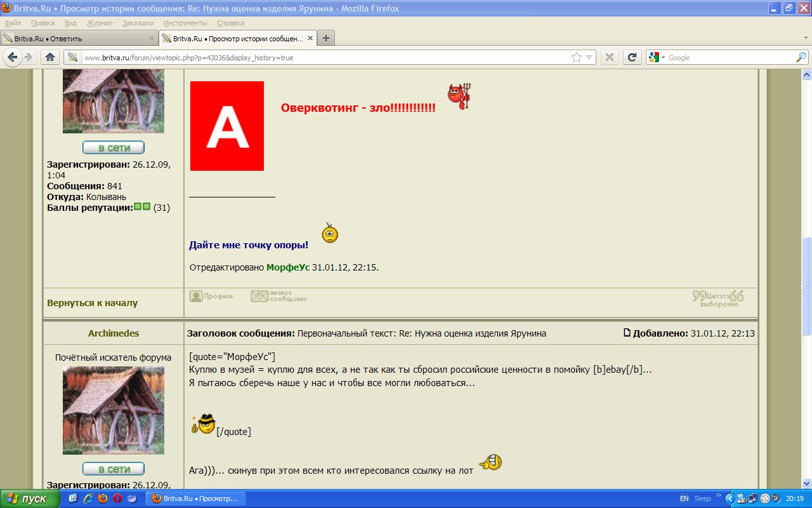Send личное сообщение via envelope icon

[278, 296]
